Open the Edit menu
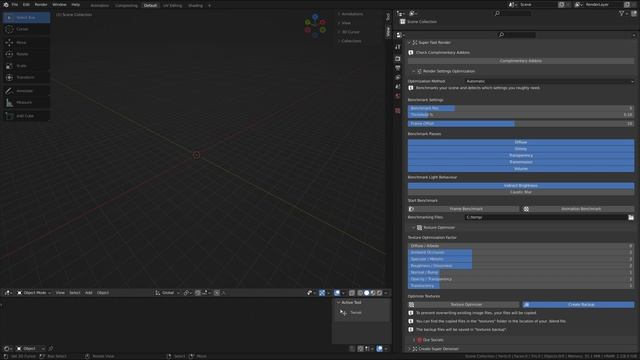Image resolution: width=640 pixels, height=360 pixels. point(26,4)
